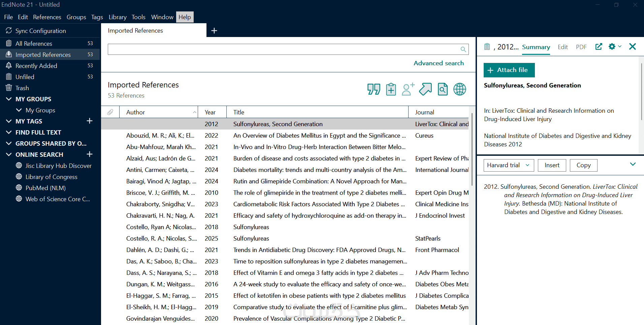Click the online search globe toolbar icon

(x=460, y=89)
